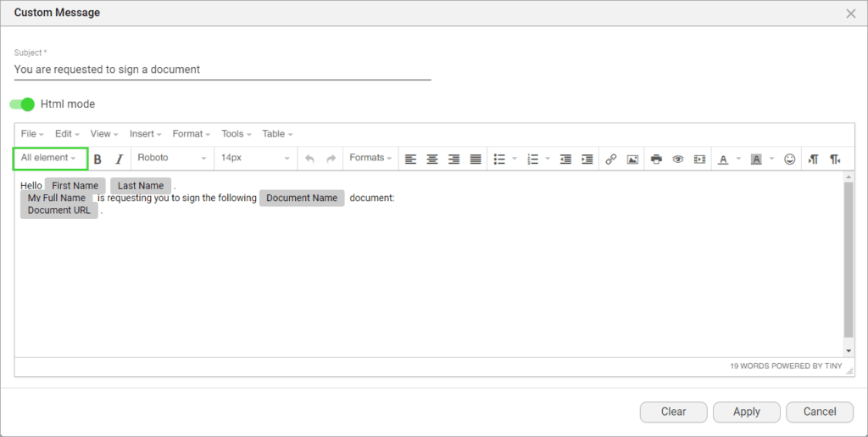The height and width of the screenshot is (437, 868).
Task: Select the Document URL placeholder tag
Action: (58, 210)
